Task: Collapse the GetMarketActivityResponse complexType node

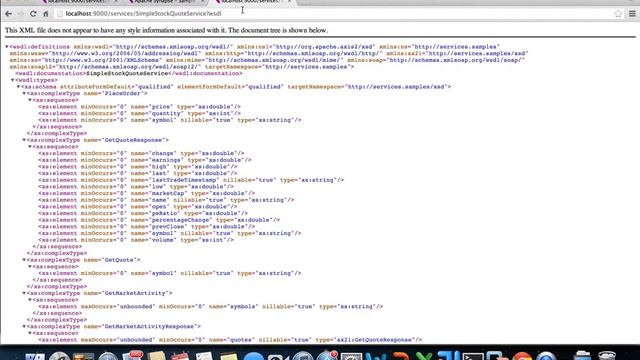Action: click(24, 327)
